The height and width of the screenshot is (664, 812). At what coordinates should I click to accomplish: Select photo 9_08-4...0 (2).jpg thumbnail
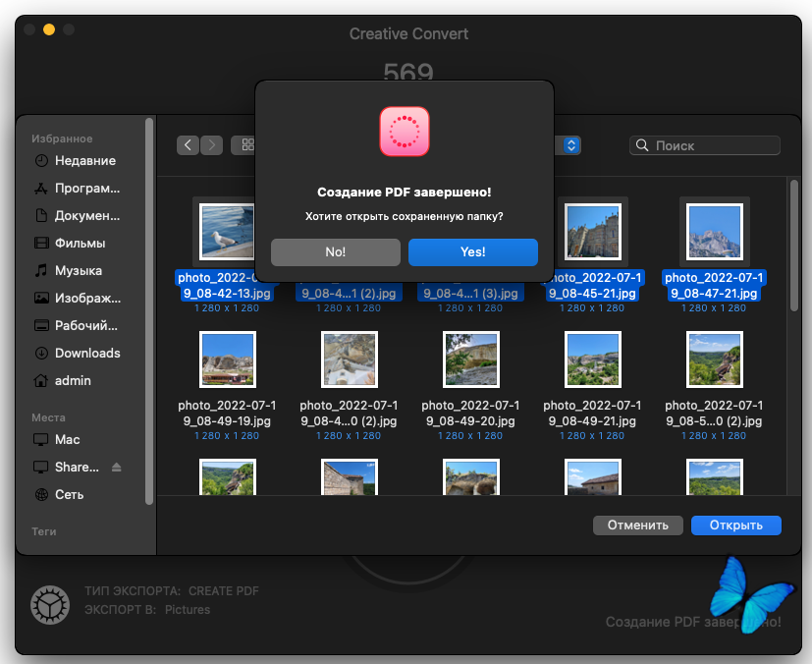coord(350,360)
